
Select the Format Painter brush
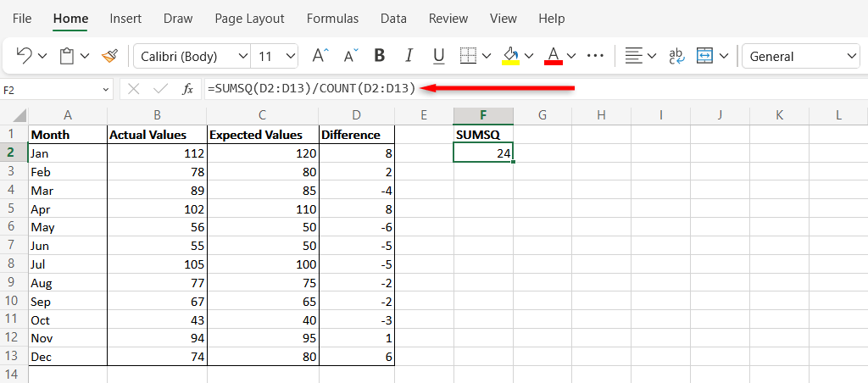click(x=109, y=56)
